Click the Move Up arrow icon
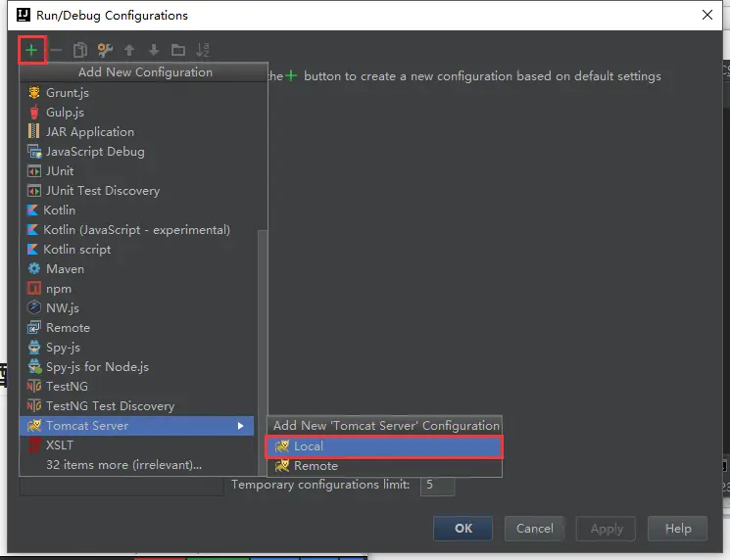 pyautogui.click(x=129, y=50)
